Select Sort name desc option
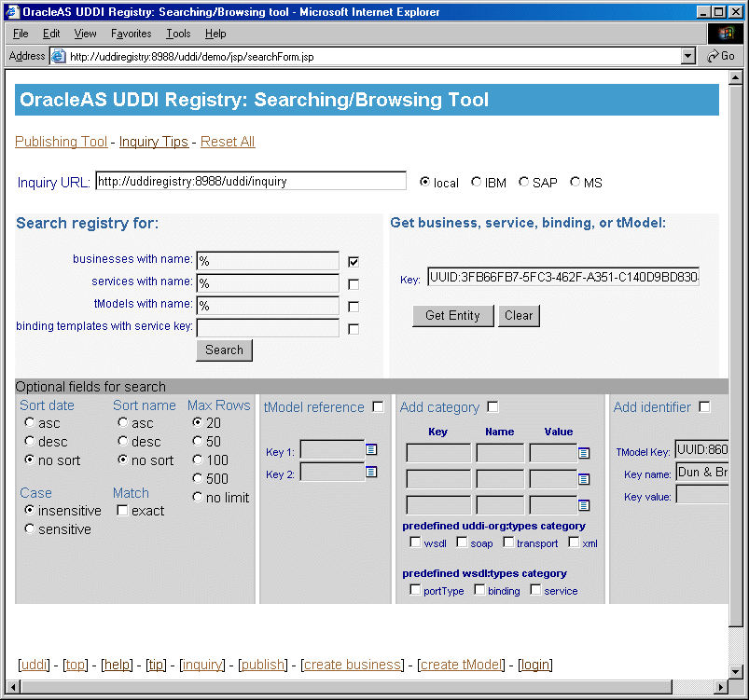The width and height of the screenshot is (749, 700). pos(123,441)
